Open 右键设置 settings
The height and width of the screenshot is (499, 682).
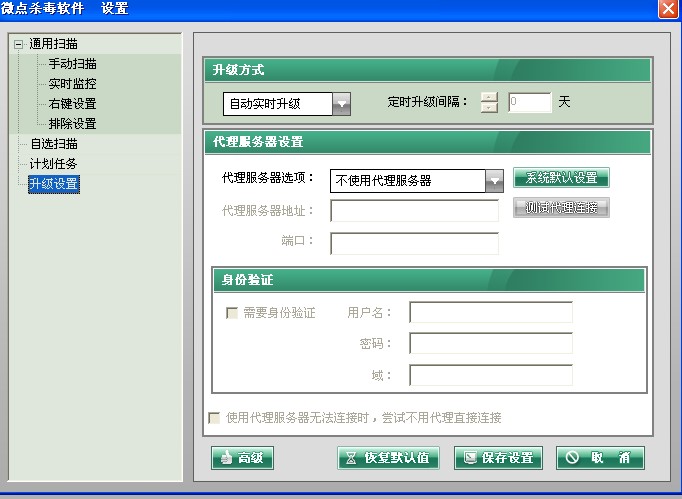72,104
